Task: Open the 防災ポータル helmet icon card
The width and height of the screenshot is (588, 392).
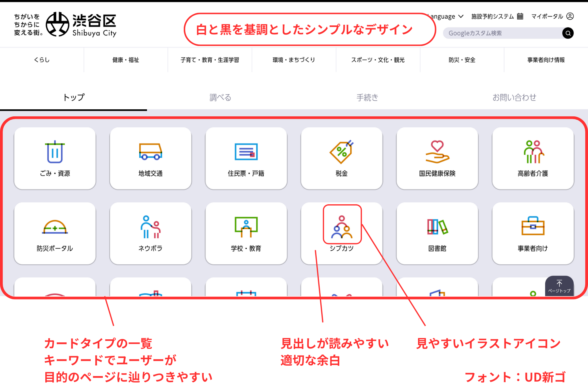Action: (x=55, y=233)
